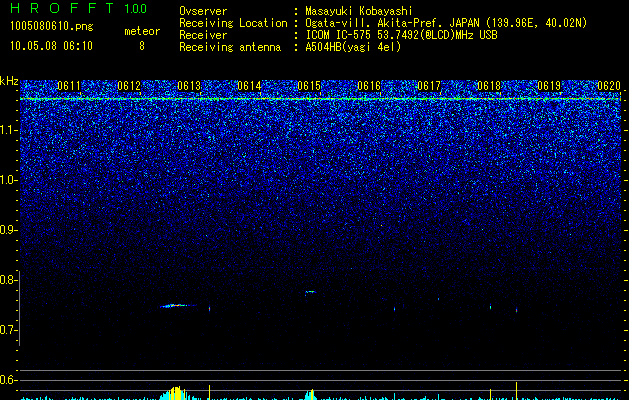Click the 0611 time marker

[x=69, y=86]
